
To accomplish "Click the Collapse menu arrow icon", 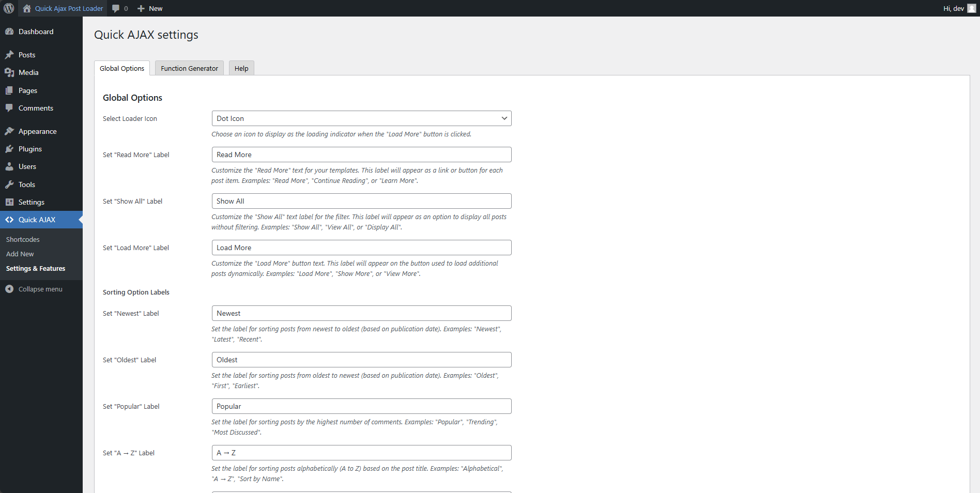I will (9, 289).
